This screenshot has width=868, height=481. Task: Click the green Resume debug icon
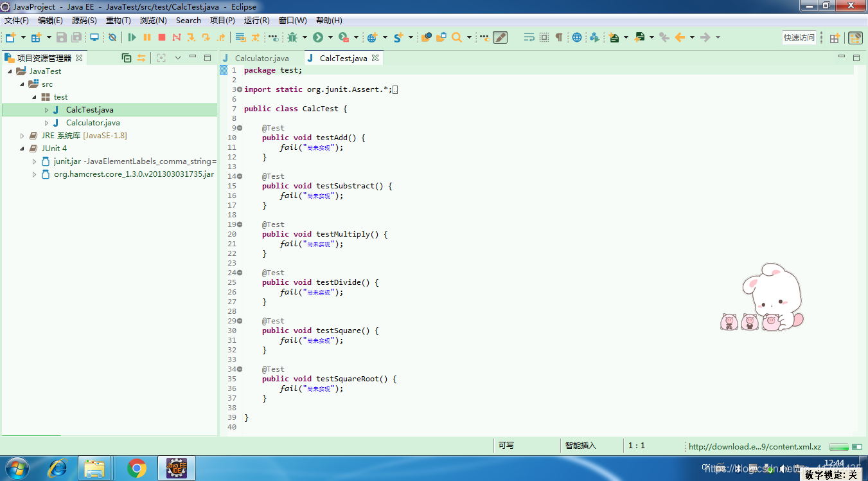point(132,37)
